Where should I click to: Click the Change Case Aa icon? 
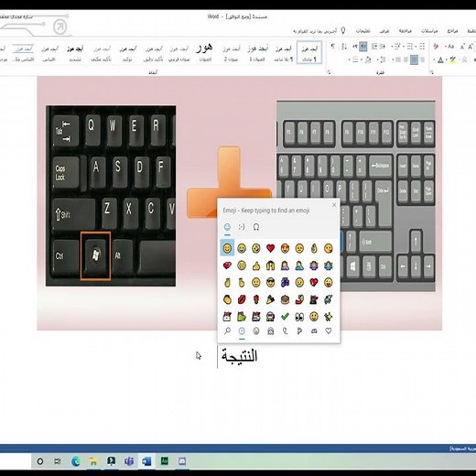(450, 47)
